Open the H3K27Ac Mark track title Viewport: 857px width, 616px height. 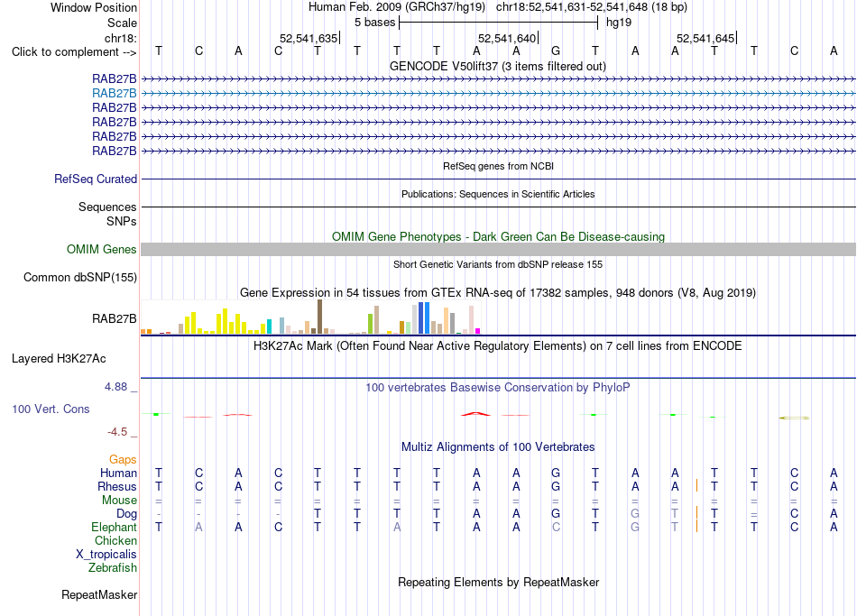497,346
